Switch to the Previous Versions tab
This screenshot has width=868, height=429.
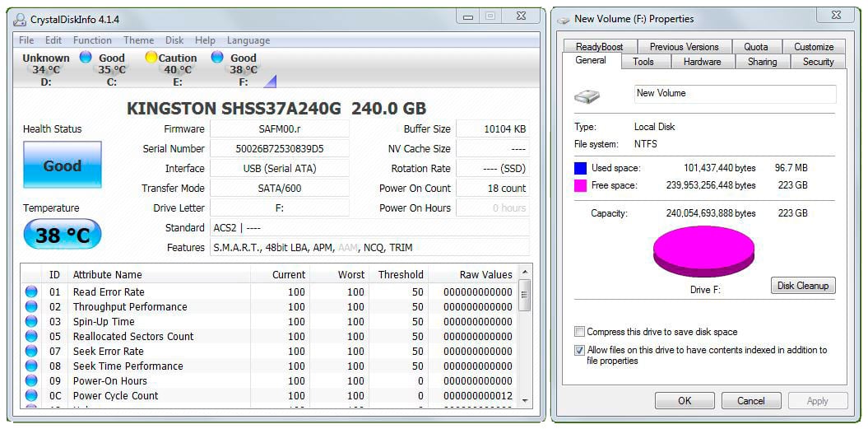click(x=685, y=47)
